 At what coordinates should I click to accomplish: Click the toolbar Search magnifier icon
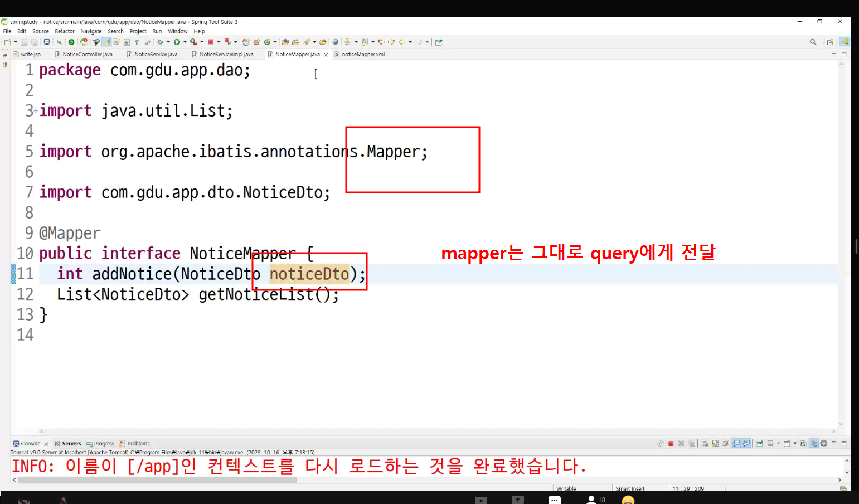[x=813, y=42]
